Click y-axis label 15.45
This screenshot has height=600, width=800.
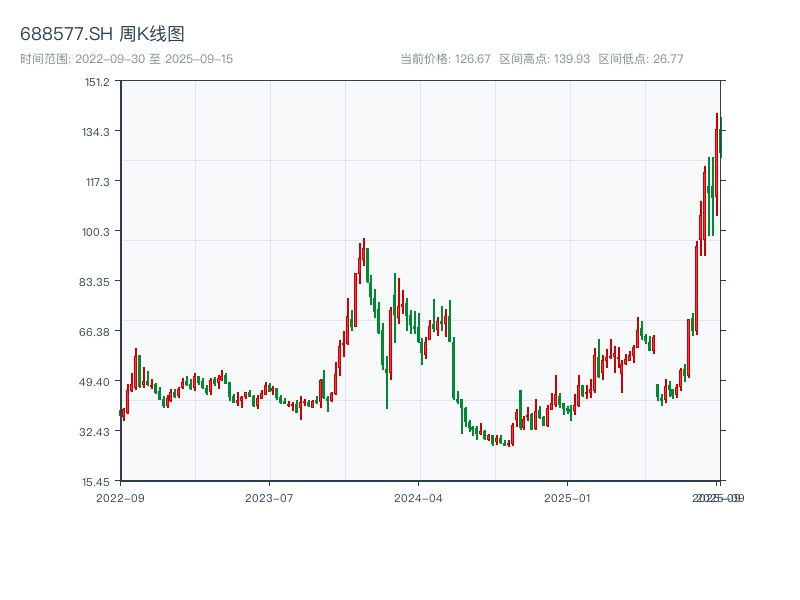click(x=95, y=482)
